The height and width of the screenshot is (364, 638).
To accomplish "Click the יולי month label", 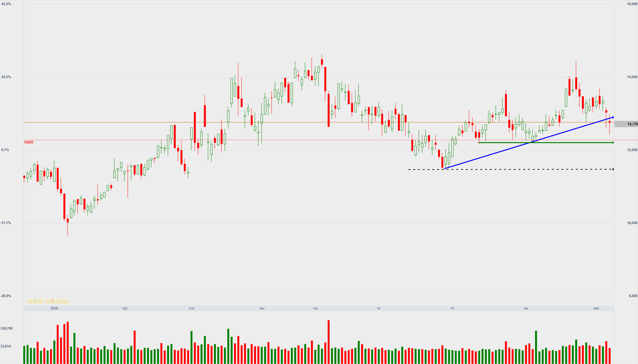I will tap(452, 308).
